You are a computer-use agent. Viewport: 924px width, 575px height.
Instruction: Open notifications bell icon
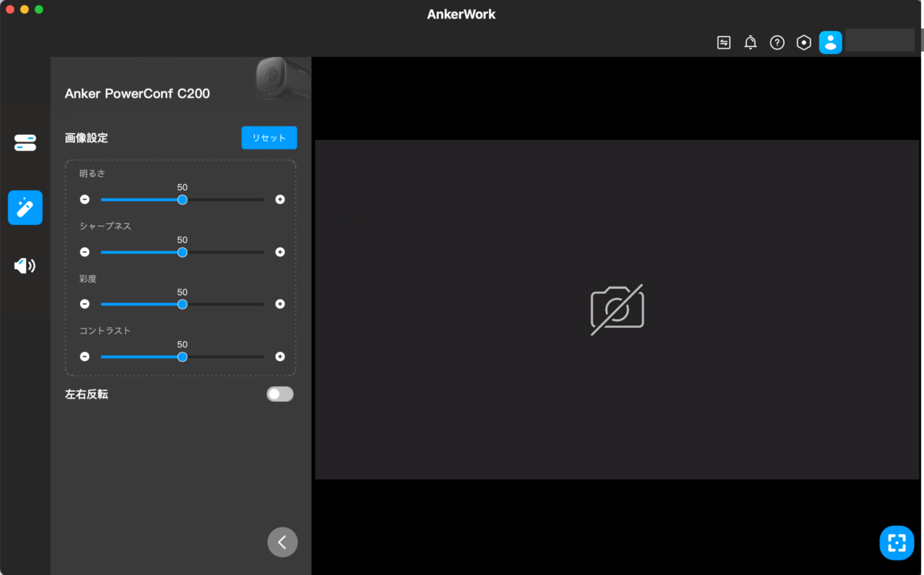pyautogui.click(x=750, y=42)
